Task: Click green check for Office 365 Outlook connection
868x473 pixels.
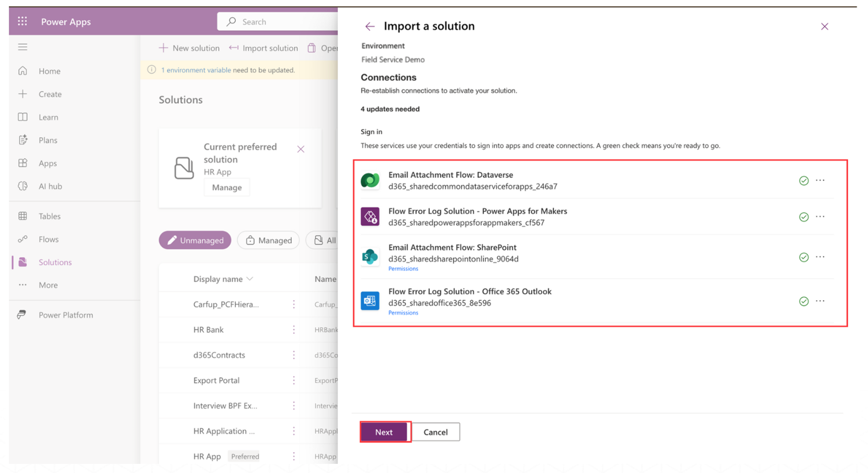Action: [803, 302]
